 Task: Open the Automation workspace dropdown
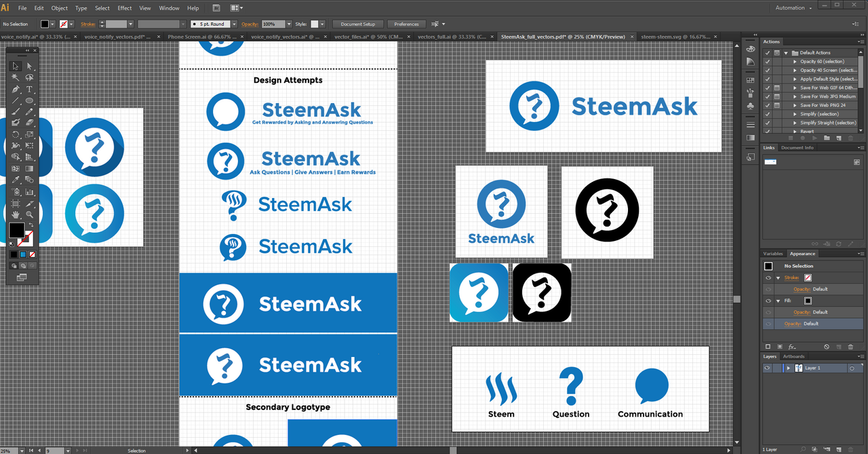[793, 8]
